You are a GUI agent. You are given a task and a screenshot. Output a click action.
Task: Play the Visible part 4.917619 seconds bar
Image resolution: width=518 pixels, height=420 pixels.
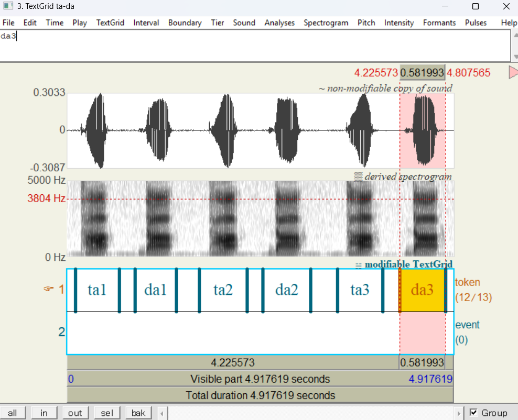(x=260, y=379)
